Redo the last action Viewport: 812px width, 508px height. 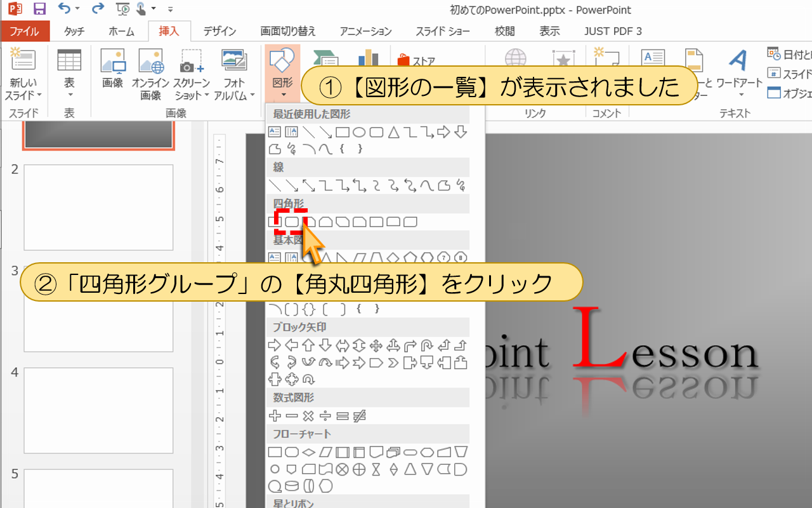coord(98,8)
